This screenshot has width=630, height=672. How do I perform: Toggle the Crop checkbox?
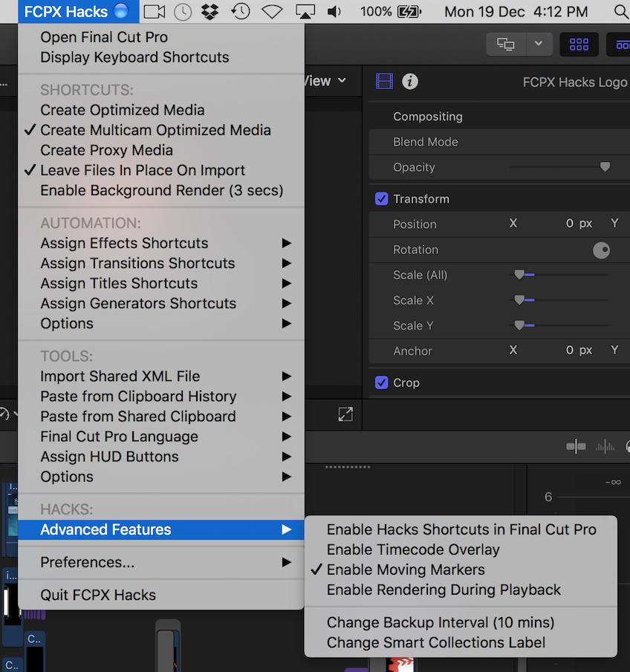(x=382, y=382)
